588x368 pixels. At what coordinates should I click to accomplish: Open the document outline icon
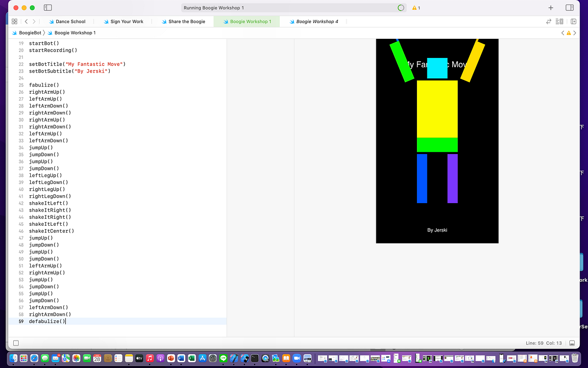(559, 22)
